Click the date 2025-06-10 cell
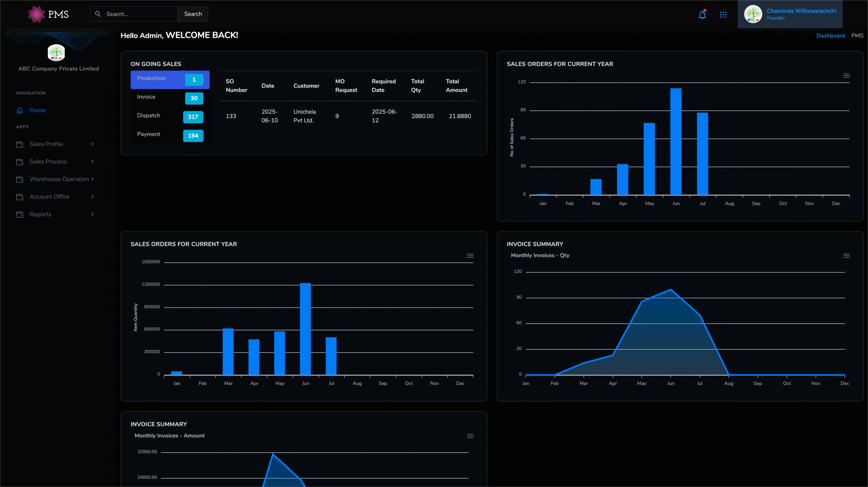The image size is (868, 487). pos(270,116)
